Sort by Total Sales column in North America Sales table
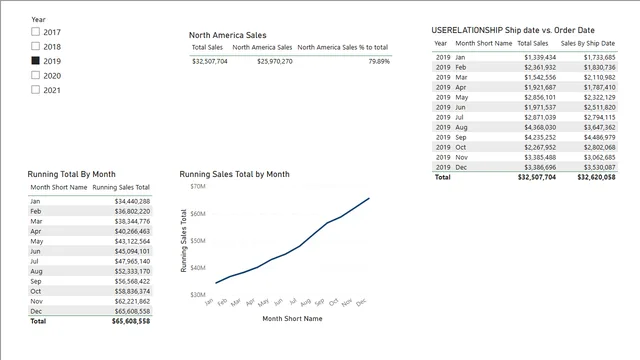The width and height of the screenshot is (640, 360). pyautogui.click(x=207, y=47)
